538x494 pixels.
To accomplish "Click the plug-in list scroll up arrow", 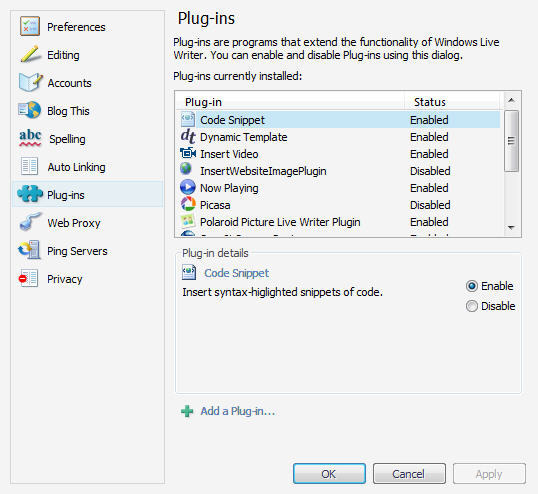I will pos(511,100).
